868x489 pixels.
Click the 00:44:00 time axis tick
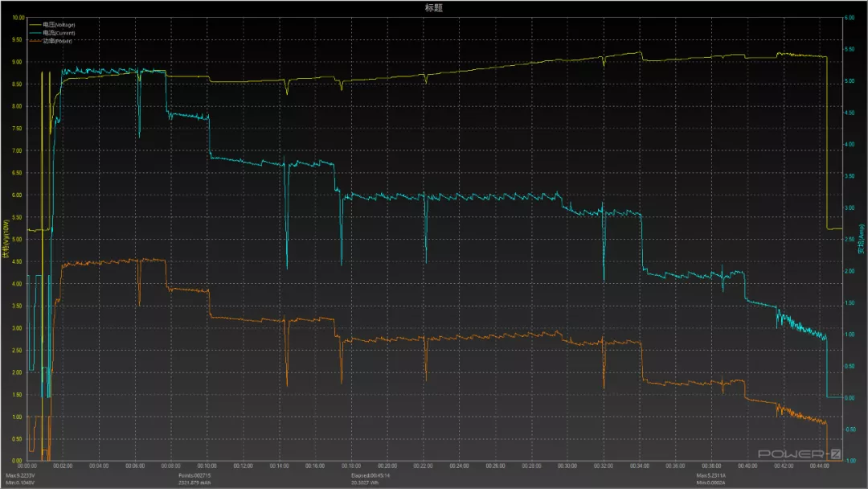[818, 466]
